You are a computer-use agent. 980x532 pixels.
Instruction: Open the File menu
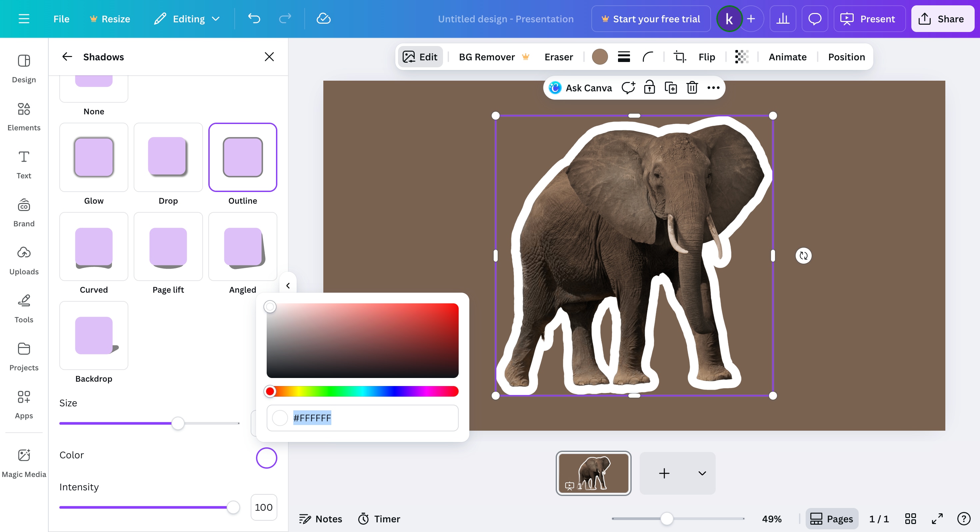coord(61,18)
